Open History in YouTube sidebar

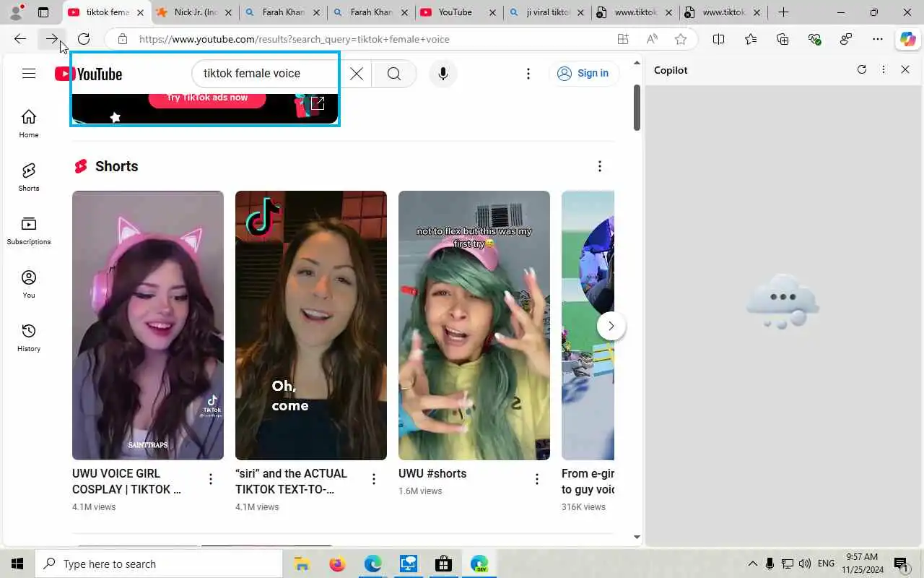tap(29, 337)
